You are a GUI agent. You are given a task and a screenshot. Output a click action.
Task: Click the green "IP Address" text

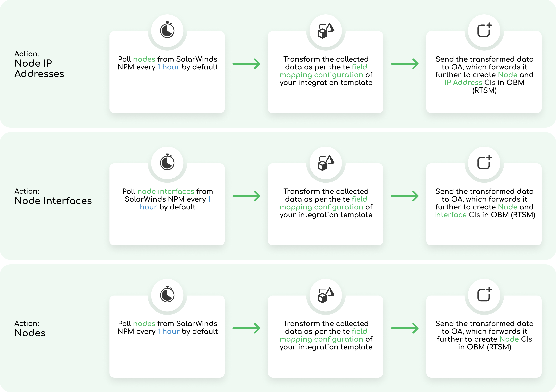(463, 83)
